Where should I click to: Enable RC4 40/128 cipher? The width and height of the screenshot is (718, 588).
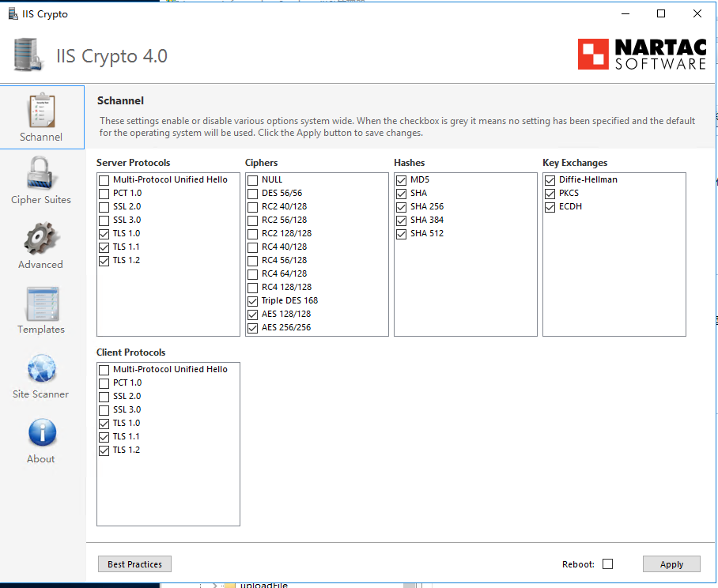252,247
